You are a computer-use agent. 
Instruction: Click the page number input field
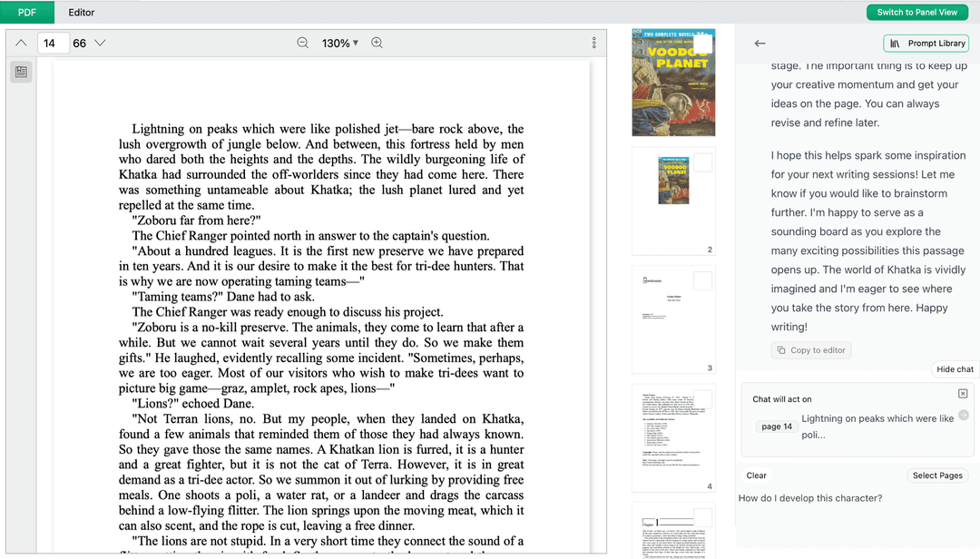click(53, 43)
